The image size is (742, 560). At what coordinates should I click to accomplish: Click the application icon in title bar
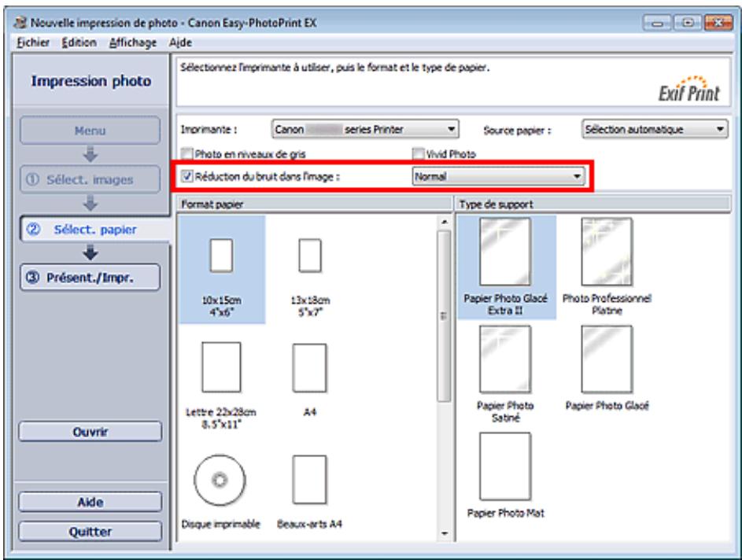coord(20,23)
